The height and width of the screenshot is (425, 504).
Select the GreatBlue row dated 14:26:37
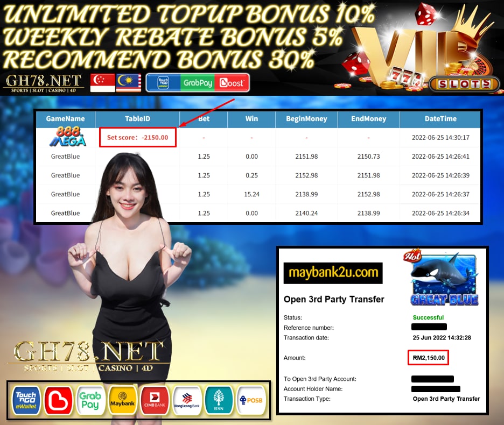(258, 194)
